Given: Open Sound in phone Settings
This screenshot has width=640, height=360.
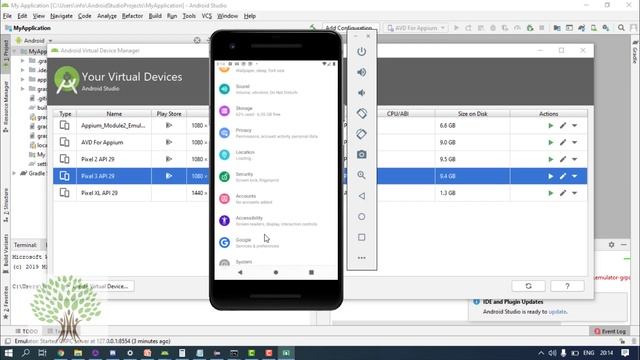Looking at the screenshot, I should [x=276, y=89].
